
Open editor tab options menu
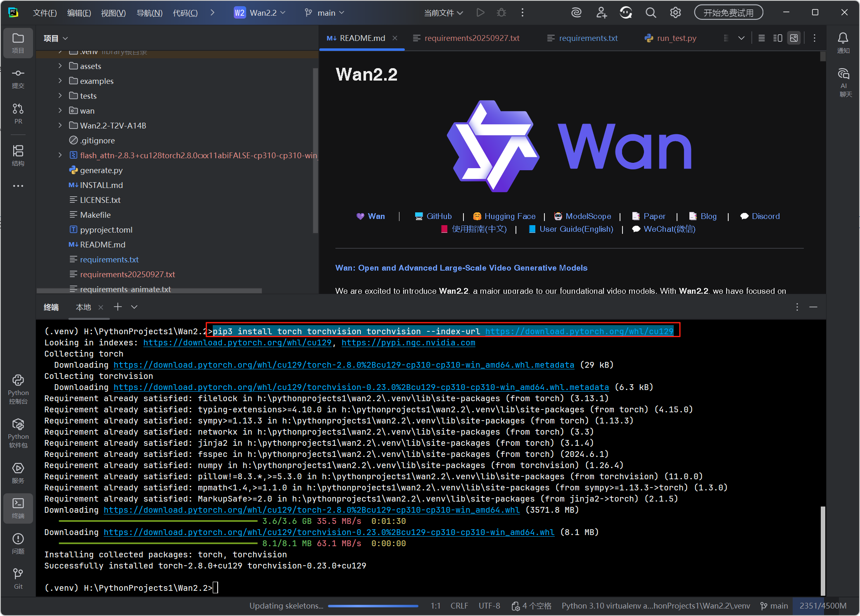815,38
